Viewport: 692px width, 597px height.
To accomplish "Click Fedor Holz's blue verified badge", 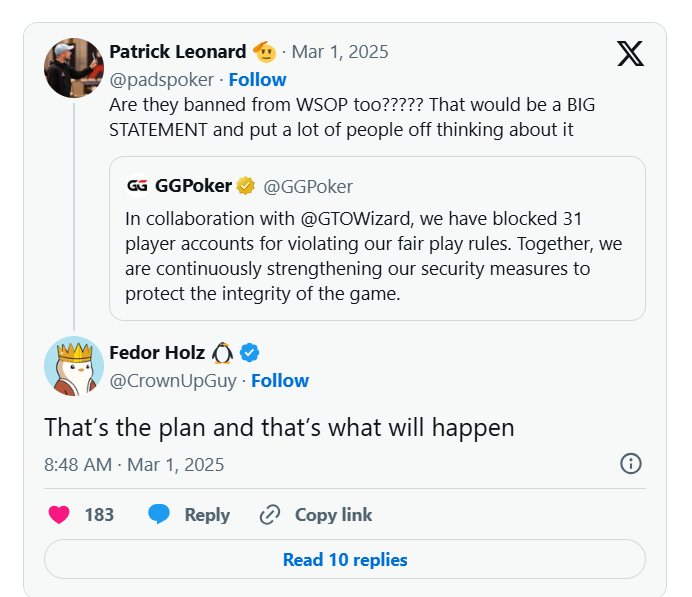I will (250, 352).
